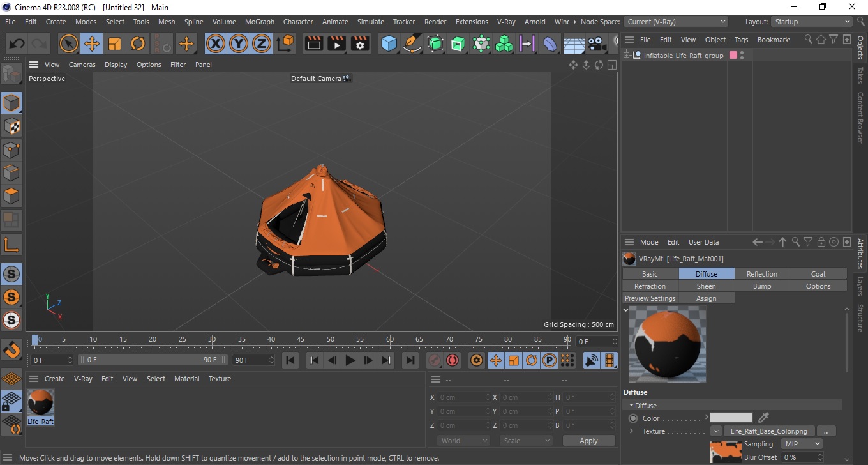Add a Camera object
This screenshot has width=868, height=465.
point(597,43)
